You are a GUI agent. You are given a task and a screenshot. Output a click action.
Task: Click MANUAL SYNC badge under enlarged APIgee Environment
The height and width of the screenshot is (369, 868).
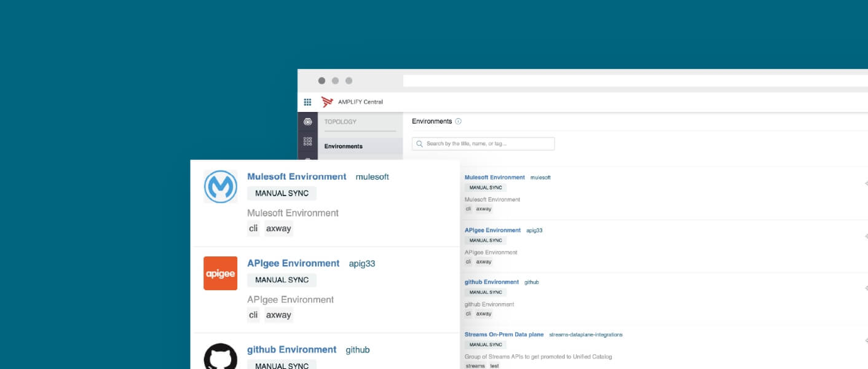coord(282,280)
